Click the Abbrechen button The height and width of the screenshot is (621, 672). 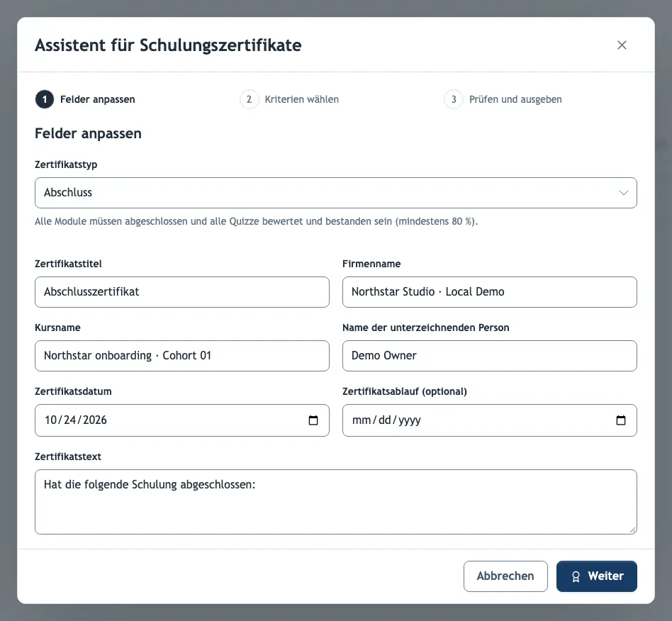point(505,576)
